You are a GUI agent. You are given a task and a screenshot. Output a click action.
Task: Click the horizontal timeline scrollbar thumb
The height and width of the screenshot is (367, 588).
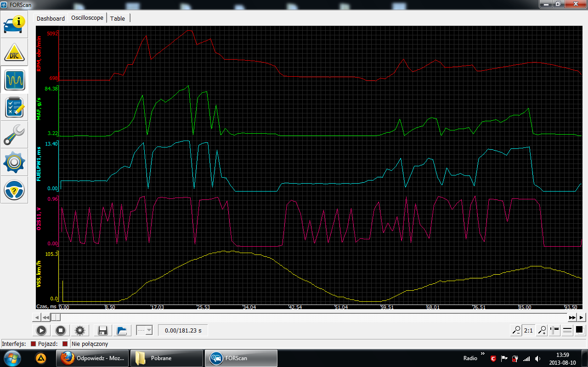tap(55, 317)
